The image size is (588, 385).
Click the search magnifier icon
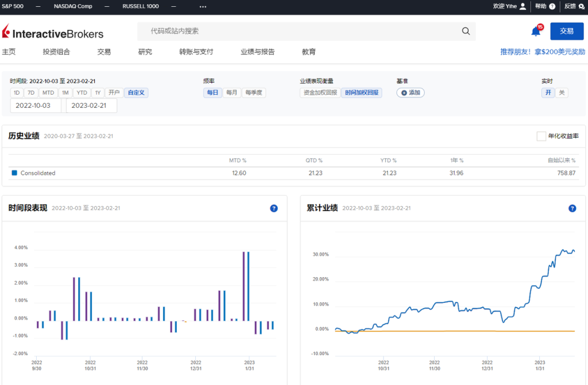466,31
